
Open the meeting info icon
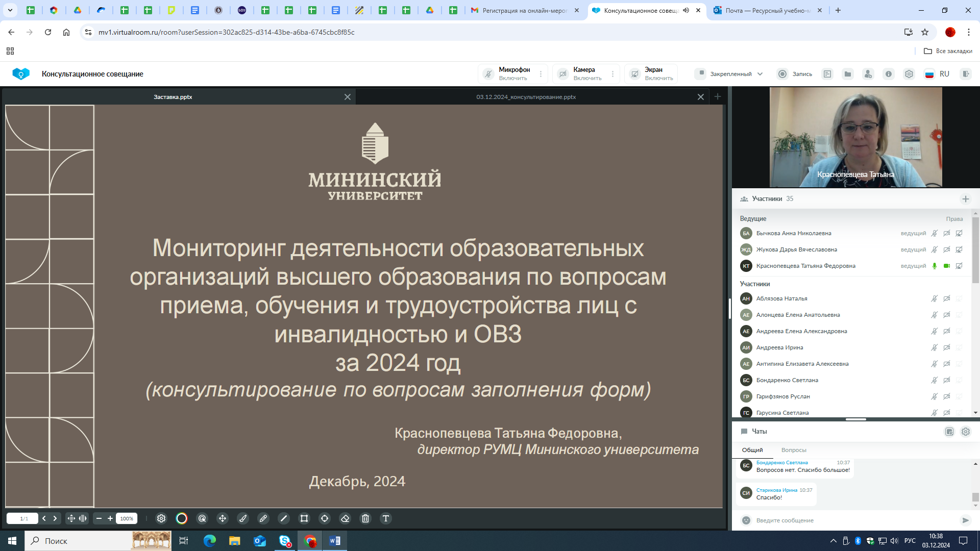pyautogui.click(x=889, y=74)
